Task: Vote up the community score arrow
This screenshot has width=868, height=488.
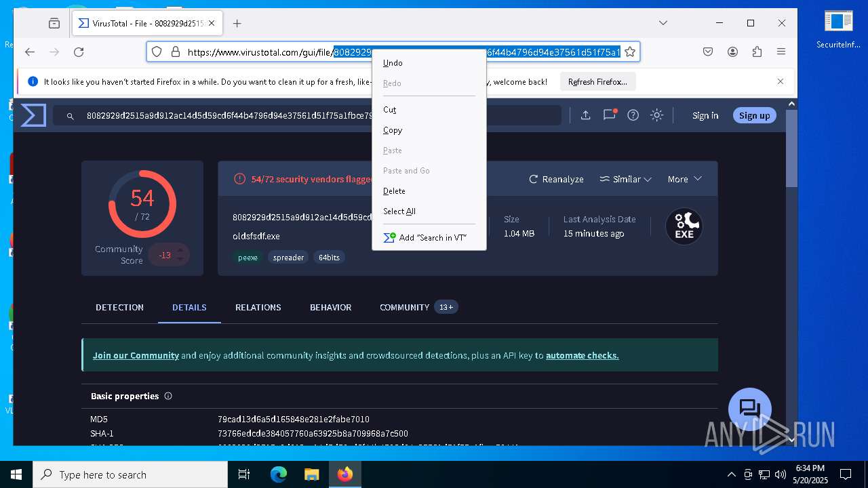Action: pos(180,250)
